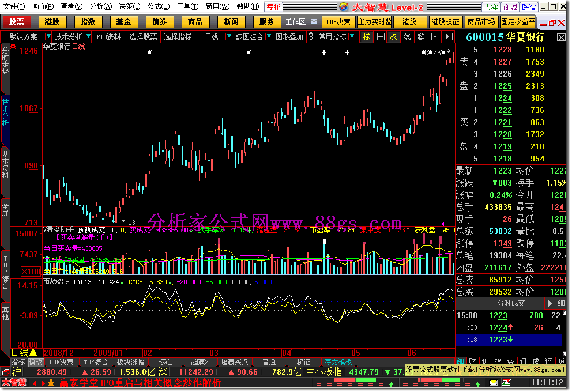Image resolution: width=572 pixels, height=392 pixels.
Task: Toggle the 标 marker button in toolbar
Action: 367,37
